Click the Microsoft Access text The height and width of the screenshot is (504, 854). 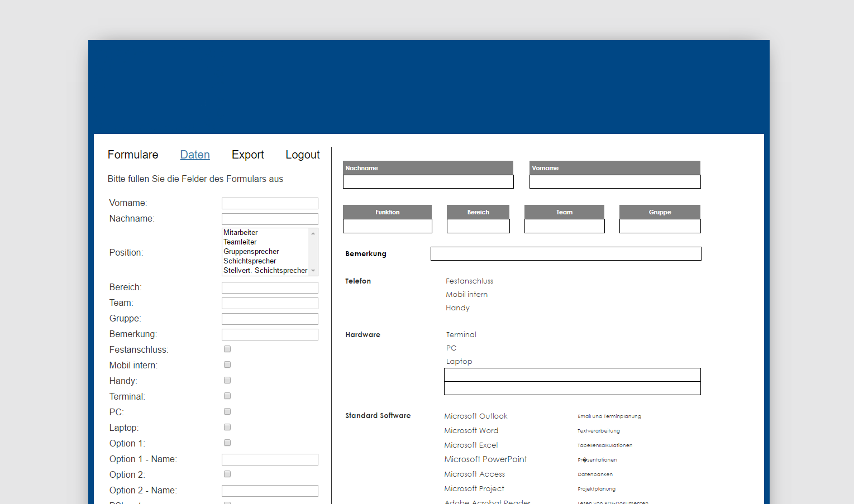[474, 474]
